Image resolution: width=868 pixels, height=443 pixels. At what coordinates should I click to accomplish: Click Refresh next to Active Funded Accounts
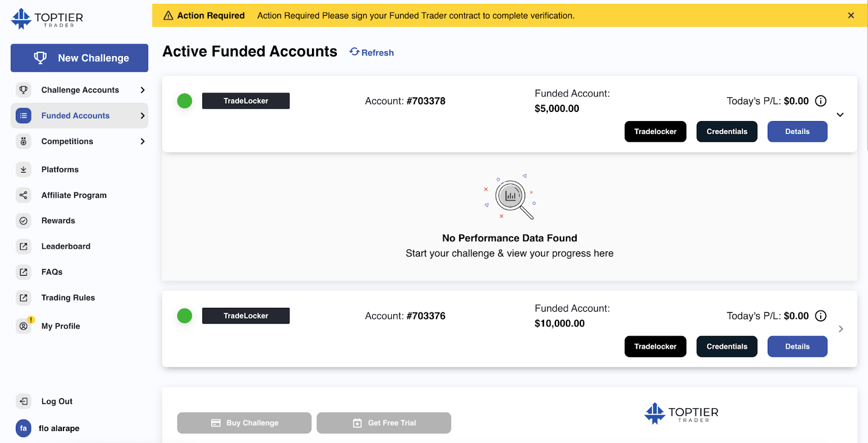pos(372,52)
